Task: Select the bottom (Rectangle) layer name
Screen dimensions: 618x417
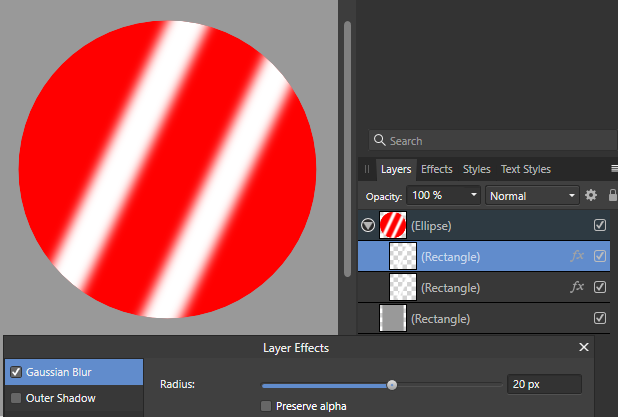Action: coord(441,318)
